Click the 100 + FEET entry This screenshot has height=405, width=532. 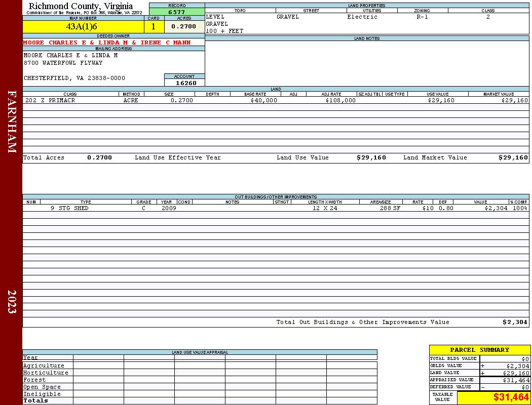click(x=224, y=31)
